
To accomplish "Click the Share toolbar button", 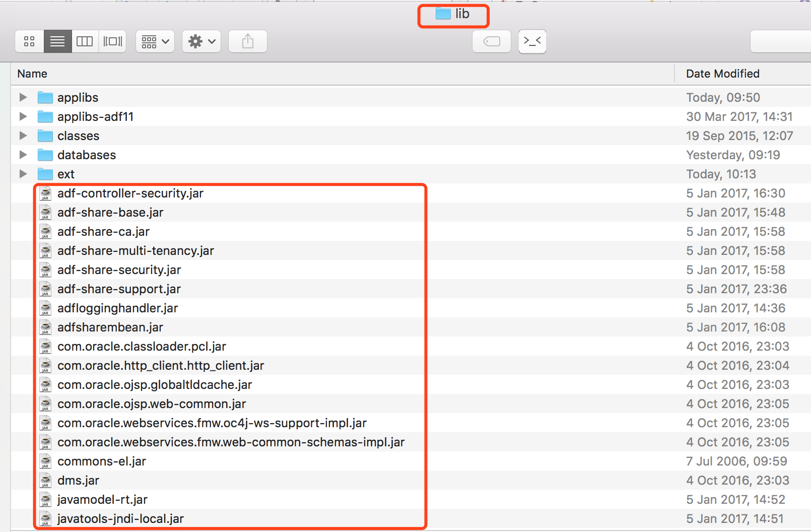I will [x=248, y=41].
